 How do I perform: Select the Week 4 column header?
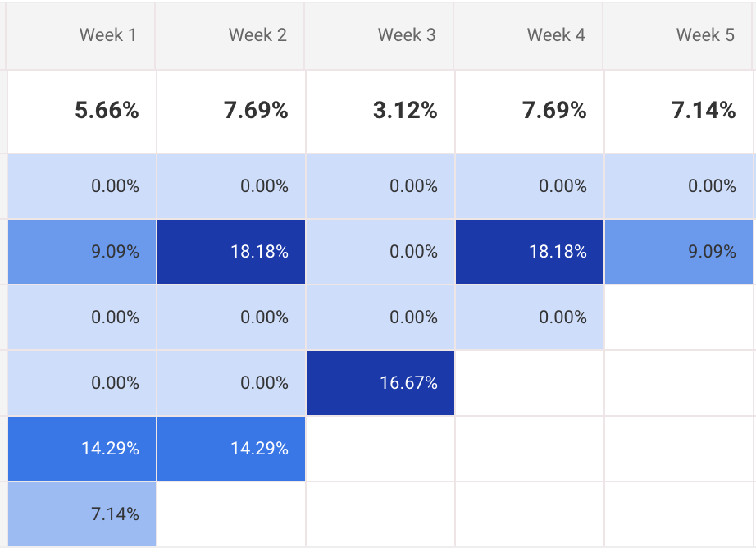click(x=556, y=35)
